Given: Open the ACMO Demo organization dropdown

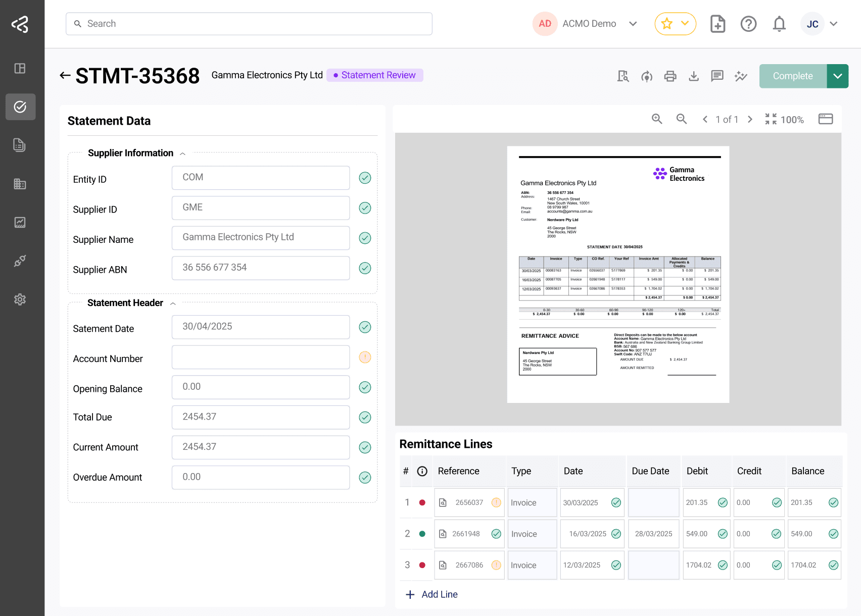Looking at the screenshot, I should point(633,24).
